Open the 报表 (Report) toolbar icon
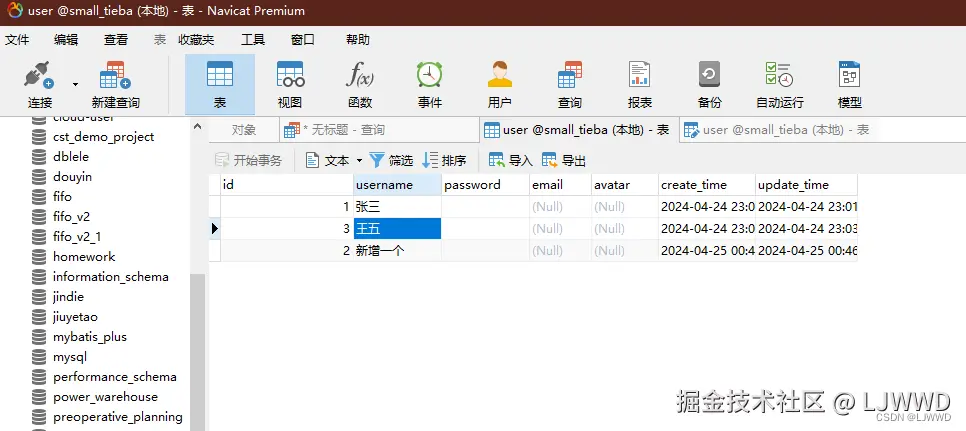Image resolution: width=966 pixels, height=431 pixels. tap(639, 84)
